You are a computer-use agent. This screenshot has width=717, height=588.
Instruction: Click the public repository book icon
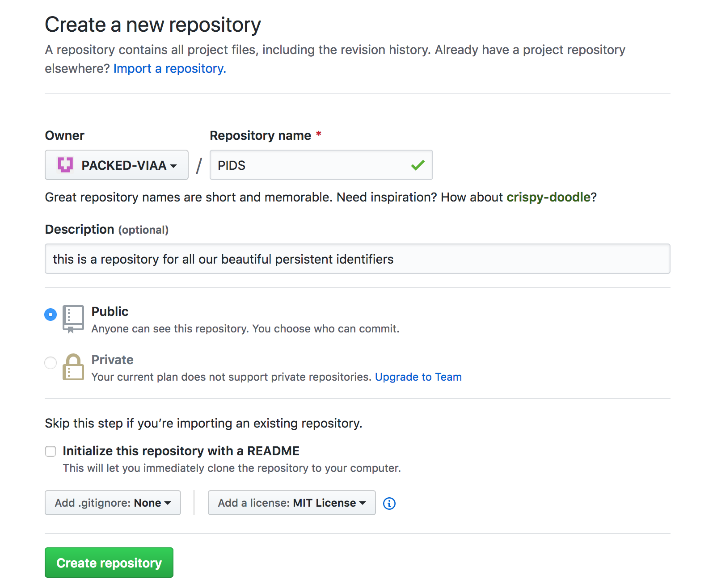(73, 319)
